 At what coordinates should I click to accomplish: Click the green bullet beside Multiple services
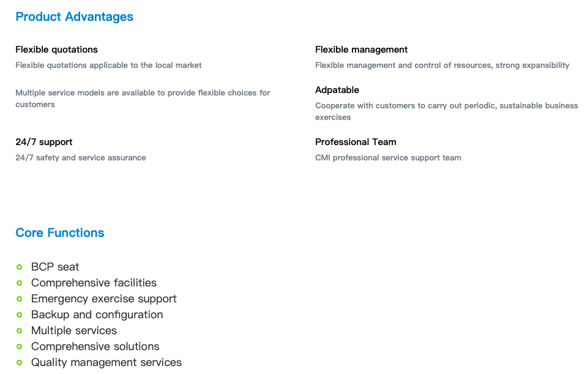tap(20, 331)
